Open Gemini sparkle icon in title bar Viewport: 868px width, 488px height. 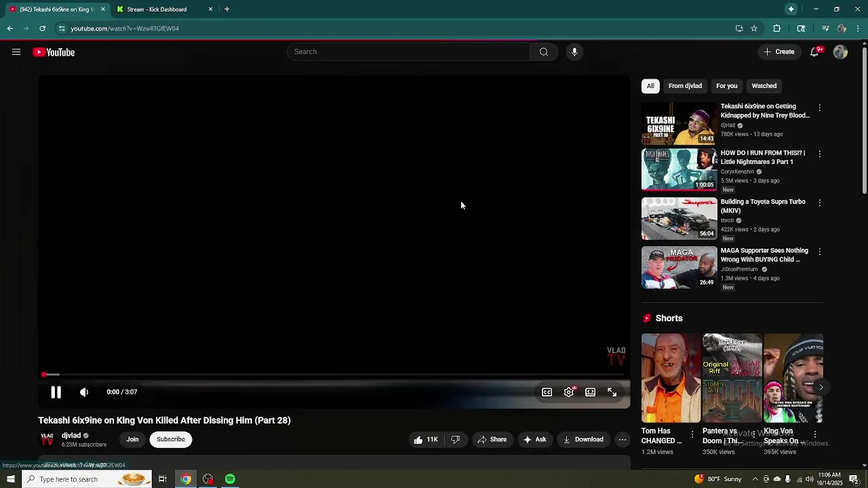click(791, 9)
